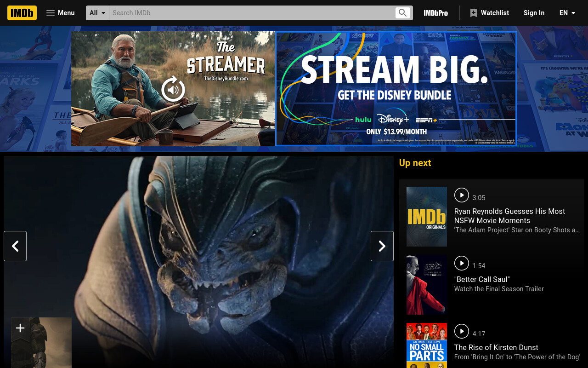Click the 1:54 video duration
This screenshot has width=588, height=368.
tap(479, 266)
